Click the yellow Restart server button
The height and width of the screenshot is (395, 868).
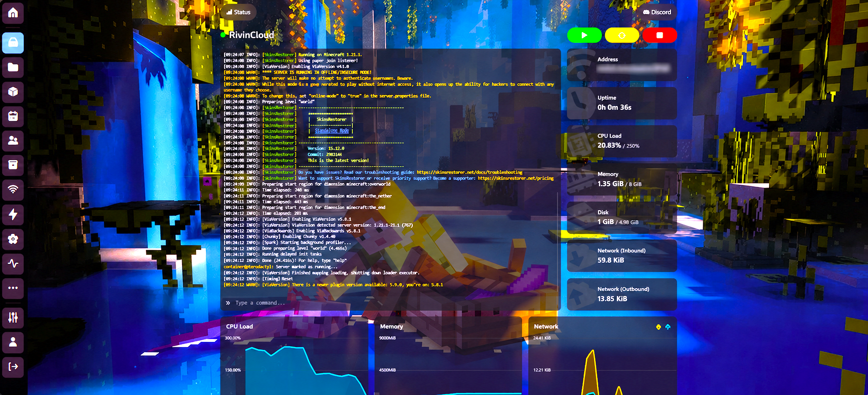(622, 35)
